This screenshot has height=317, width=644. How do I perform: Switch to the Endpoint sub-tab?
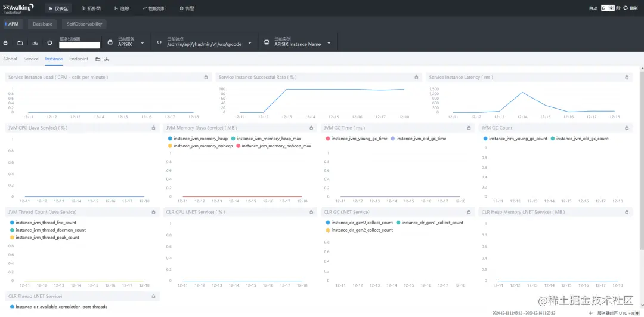point(79,59)
